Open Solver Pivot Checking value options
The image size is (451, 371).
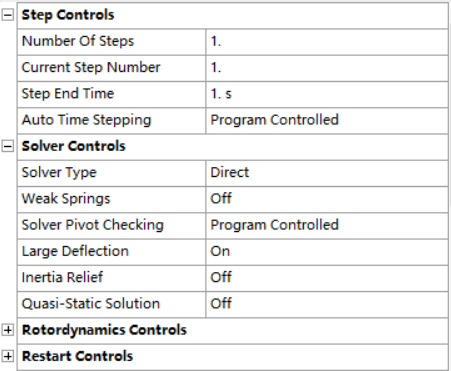[327, 225]
